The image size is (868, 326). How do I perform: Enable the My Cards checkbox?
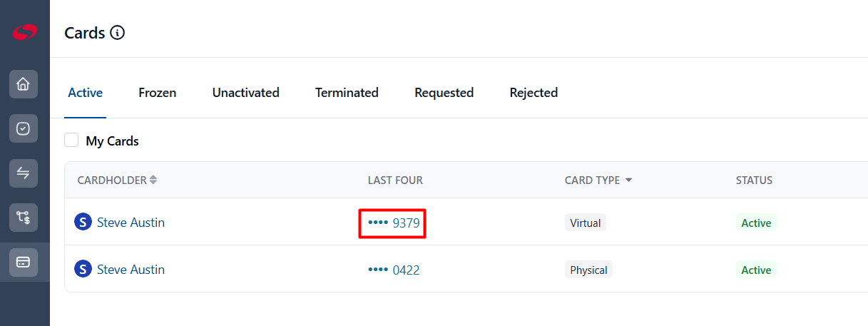(71, 141)
